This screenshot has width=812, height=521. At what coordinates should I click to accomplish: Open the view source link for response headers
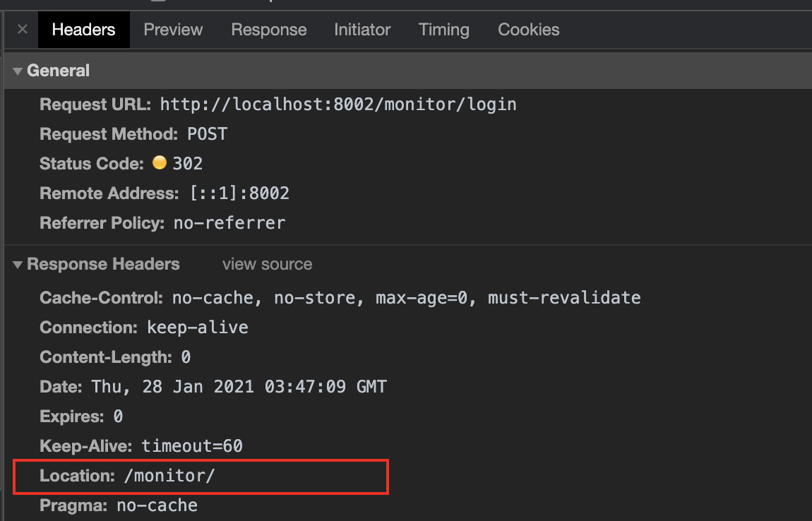(x=266, y=265)
